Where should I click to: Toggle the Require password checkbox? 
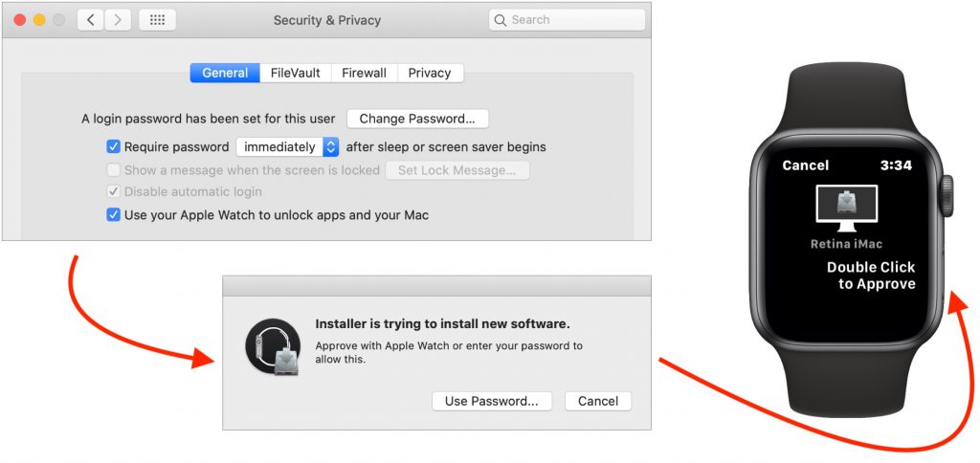114,147
